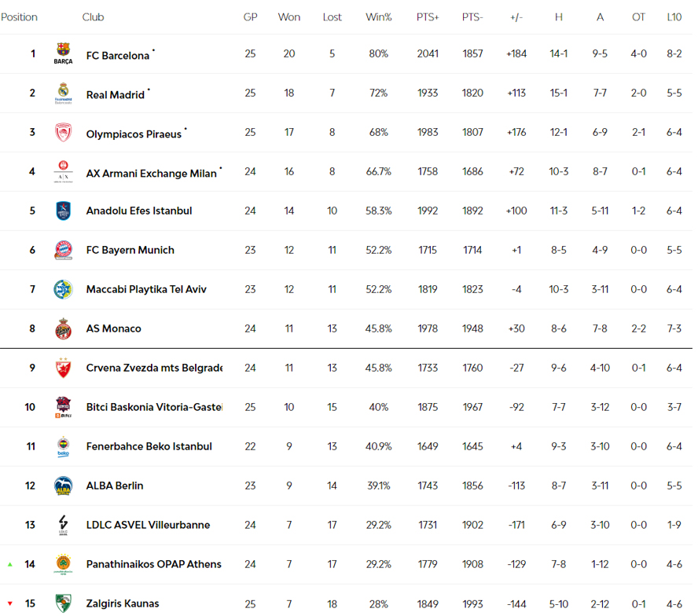The image size is (698, 616).
Task: Click the Real Madrid crest logo
Action: 63,93
